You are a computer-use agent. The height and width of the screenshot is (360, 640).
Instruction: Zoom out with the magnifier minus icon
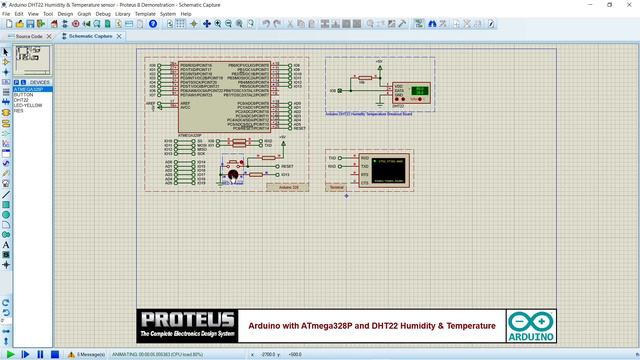(228, 24)
